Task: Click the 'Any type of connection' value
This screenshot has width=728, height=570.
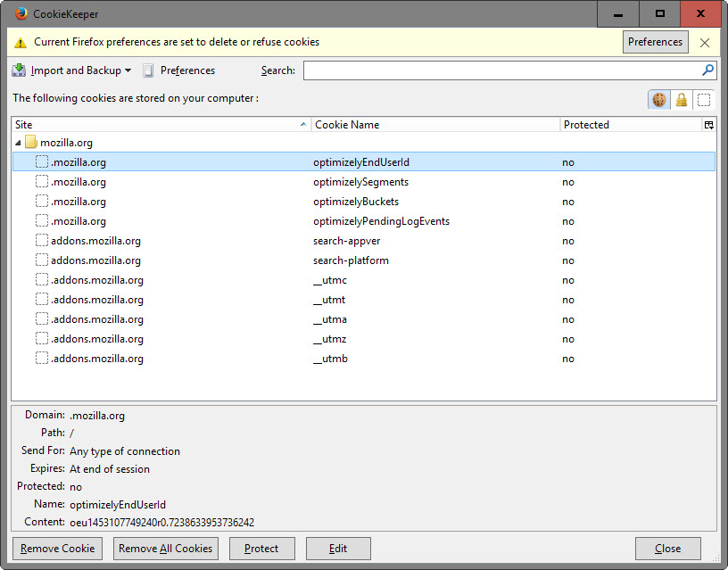Action: [124, 451]
